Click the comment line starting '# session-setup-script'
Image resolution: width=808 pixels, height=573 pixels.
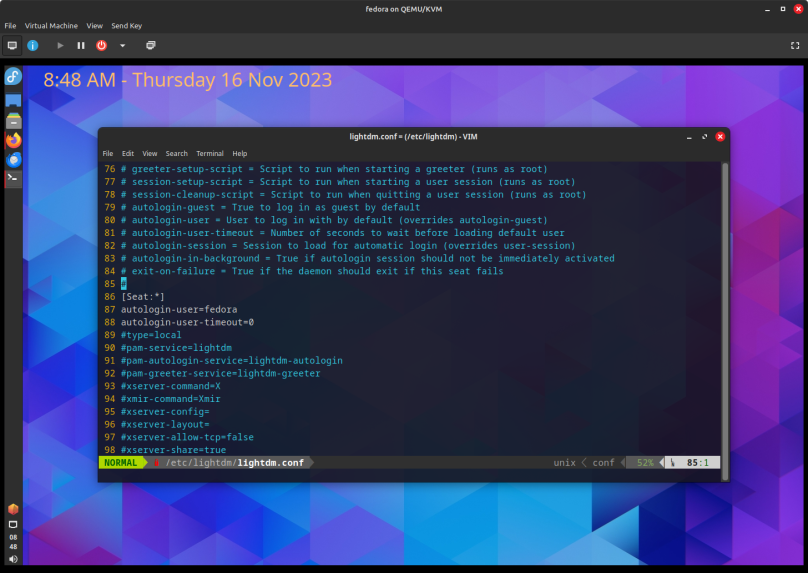(348, 182)
